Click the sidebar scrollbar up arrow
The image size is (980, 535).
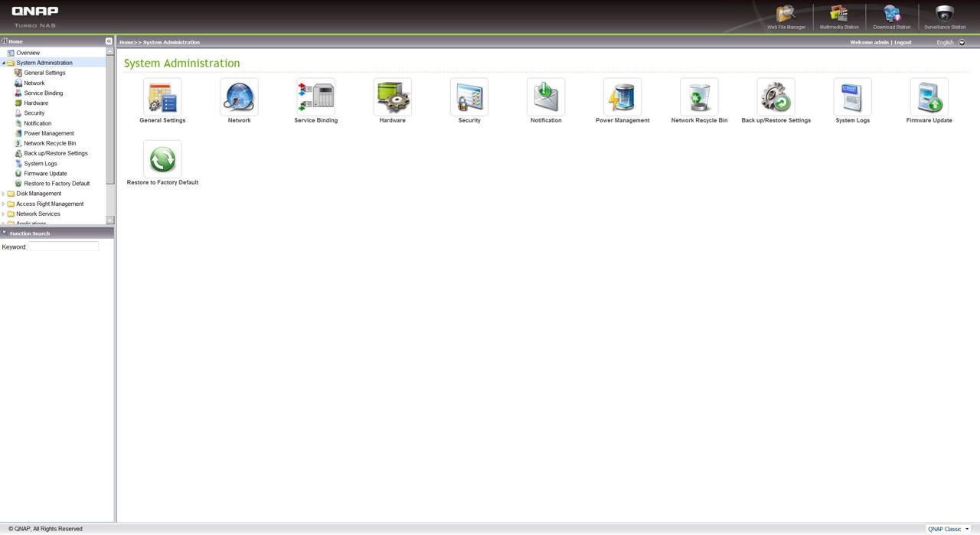(x=110, y=51)
